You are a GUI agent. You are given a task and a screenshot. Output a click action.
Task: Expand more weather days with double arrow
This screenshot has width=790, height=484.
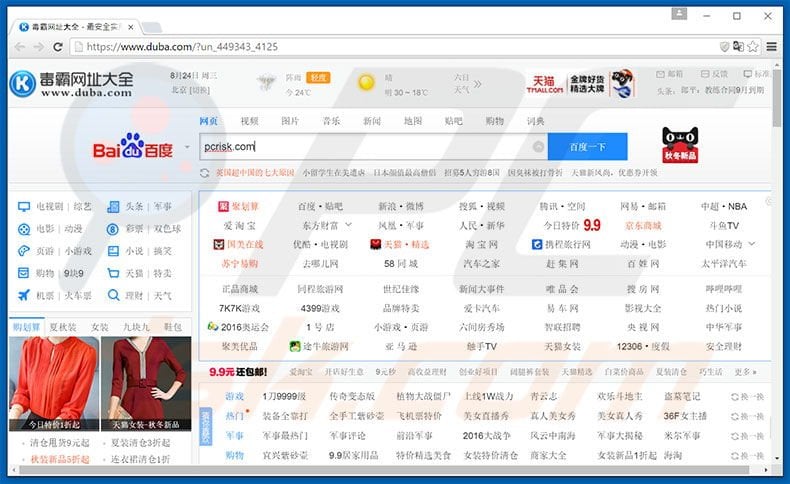pos(477,84)
